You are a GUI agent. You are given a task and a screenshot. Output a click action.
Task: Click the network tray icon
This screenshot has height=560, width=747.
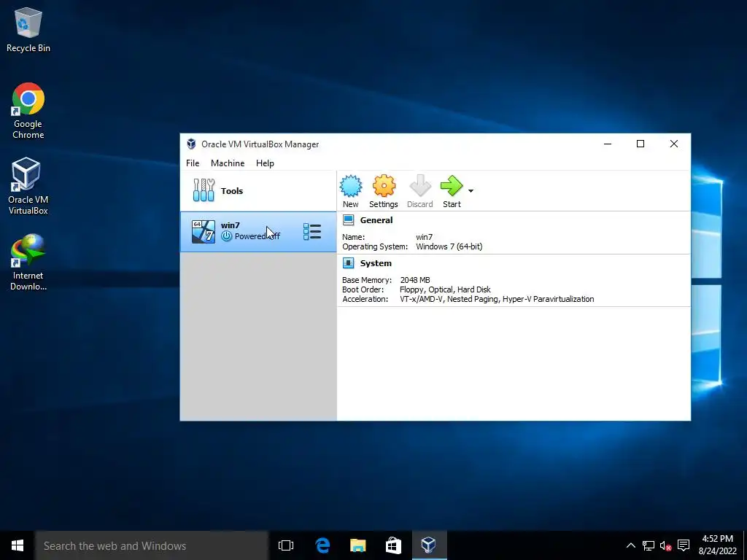(x=648, y=545)
